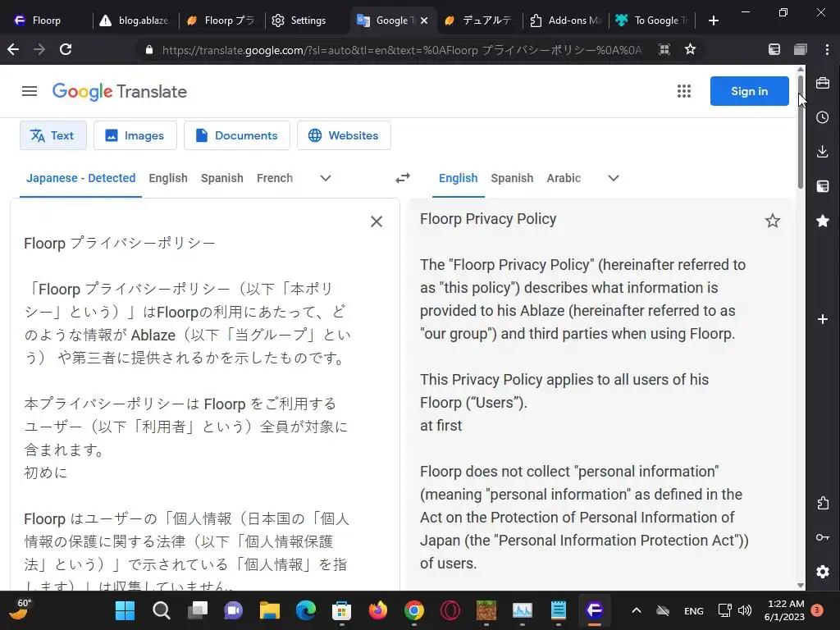Swap source and target languages
This screenshot has width=840, height=630.
coord(403,178)
